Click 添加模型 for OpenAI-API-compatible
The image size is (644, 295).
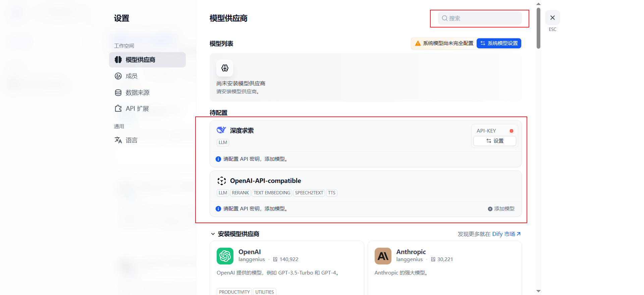[x=501, y=209]
